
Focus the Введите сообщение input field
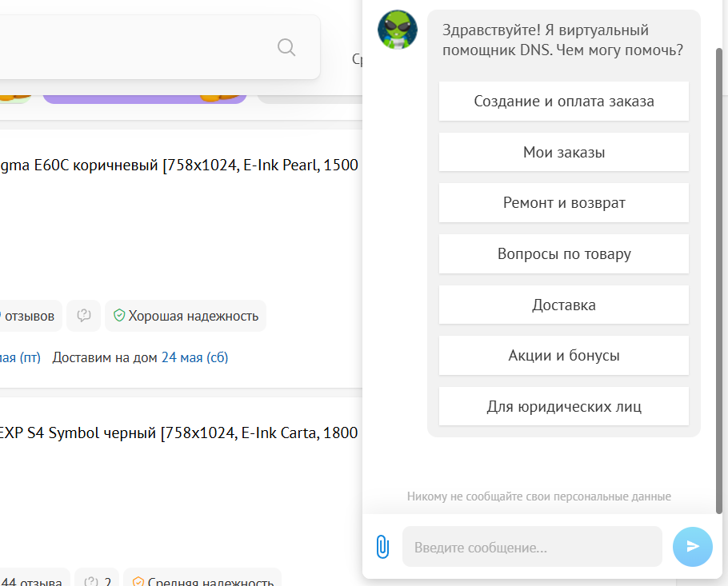coord(532,547)
